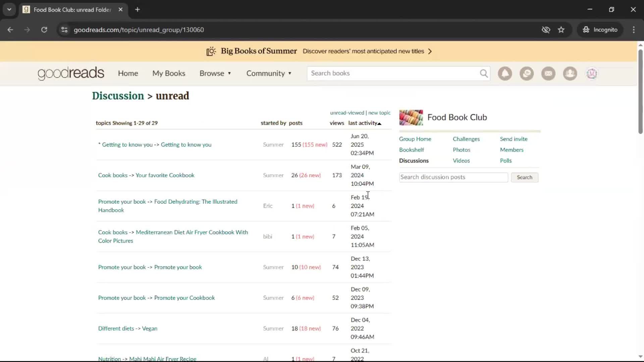
Task: Open the profile avatar menu
Action: [x=592, y=73]
